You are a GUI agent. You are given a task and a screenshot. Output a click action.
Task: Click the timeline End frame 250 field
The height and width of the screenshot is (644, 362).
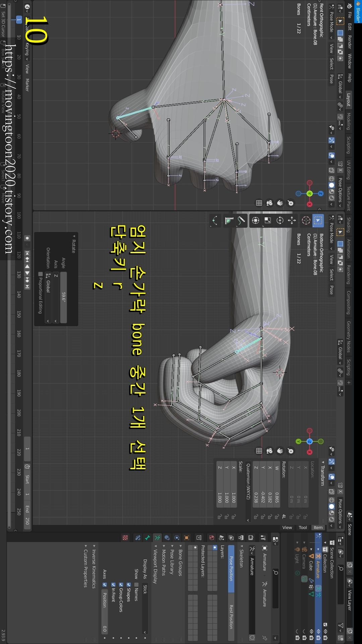[27, 514]
